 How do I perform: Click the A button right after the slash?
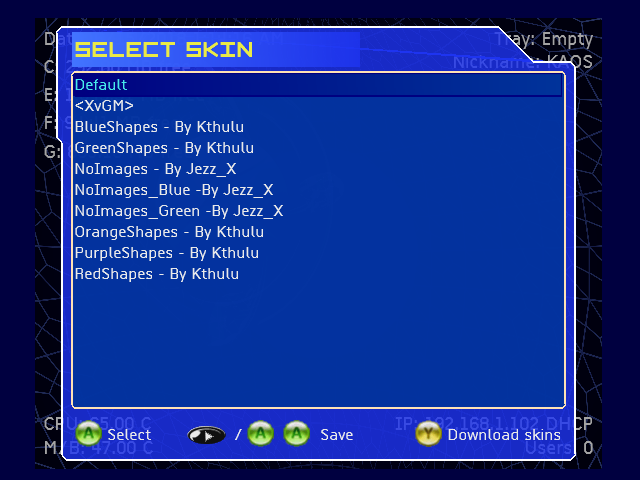tap(260, 433)
